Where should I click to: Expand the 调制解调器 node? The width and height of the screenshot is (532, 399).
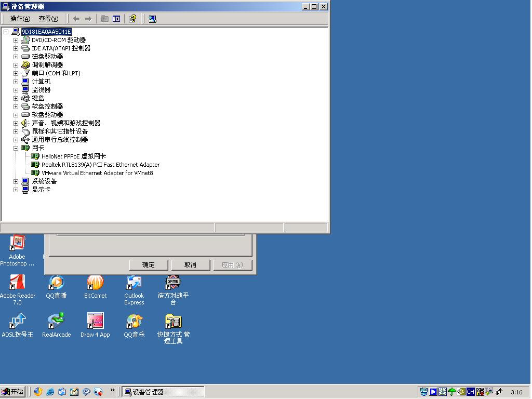click(x=16, y=65)
